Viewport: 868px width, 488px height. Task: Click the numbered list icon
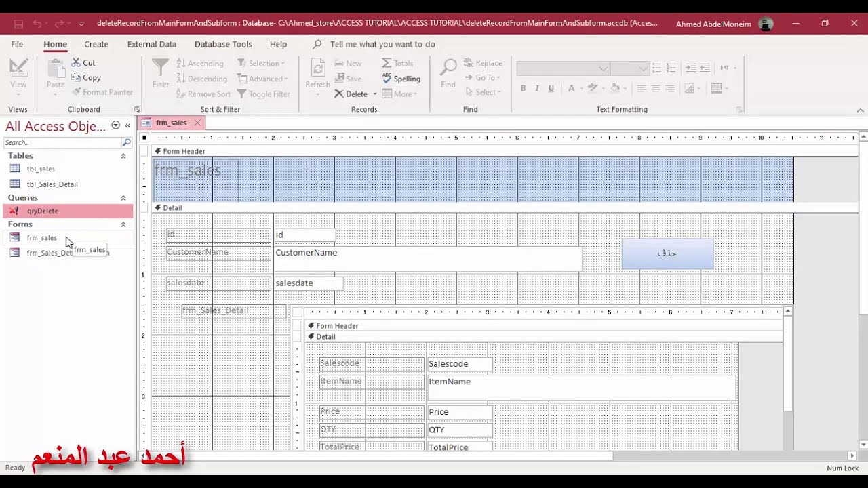coord(671,68)
